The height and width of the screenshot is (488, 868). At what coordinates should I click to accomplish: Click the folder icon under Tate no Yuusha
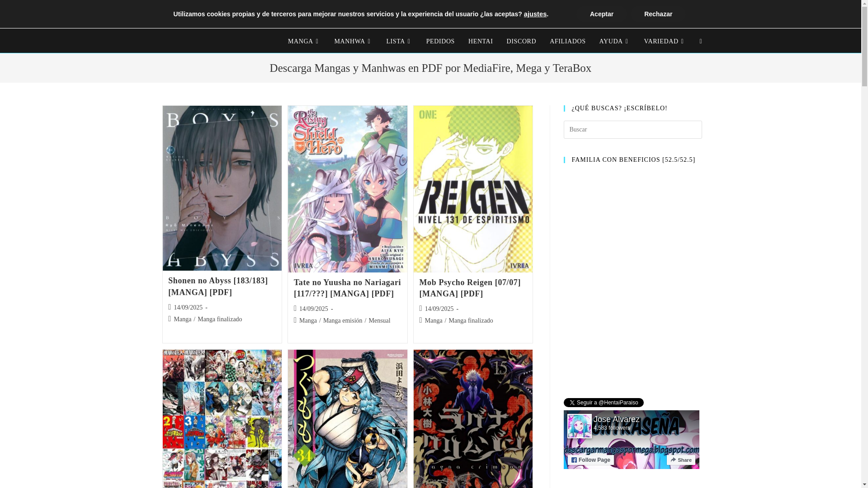pos(296,320)
